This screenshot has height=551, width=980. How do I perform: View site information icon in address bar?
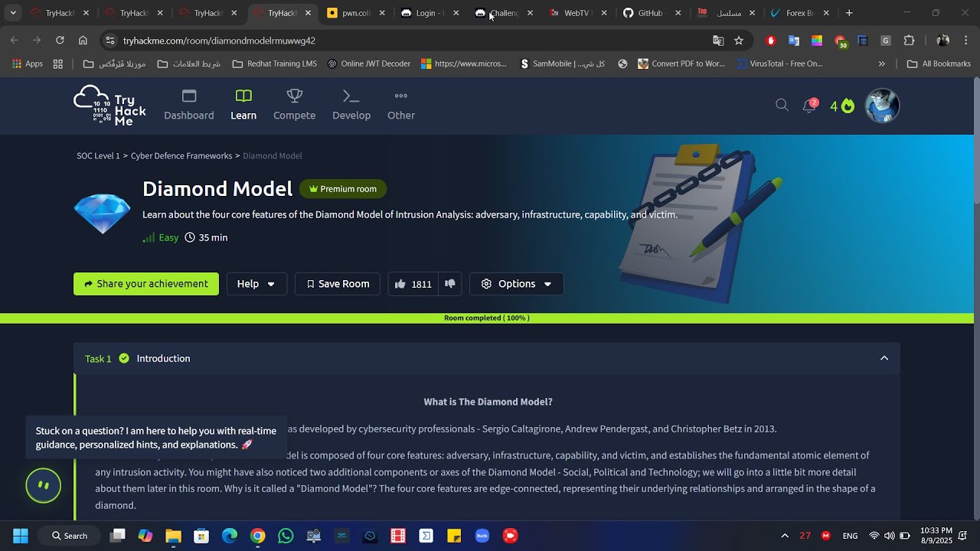(110, 41)
